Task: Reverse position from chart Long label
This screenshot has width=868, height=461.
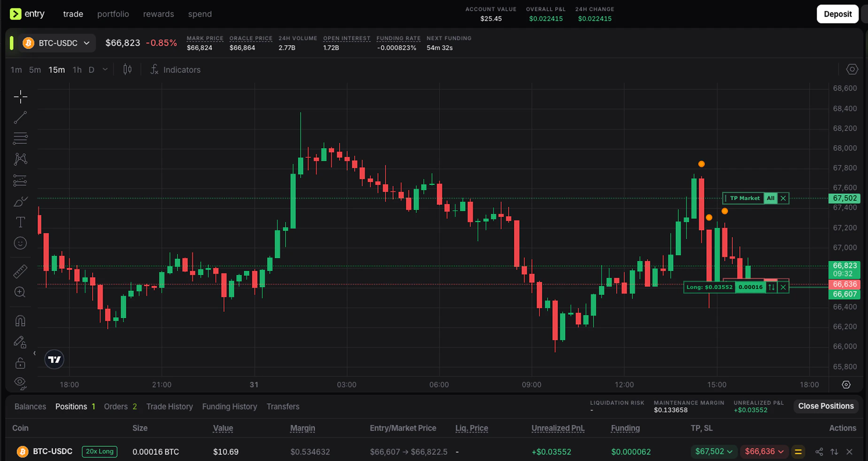Action: [772, 287]
